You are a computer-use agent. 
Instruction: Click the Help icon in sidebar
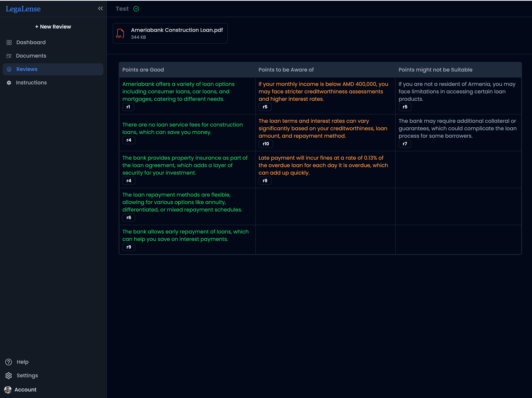pos(8,362)
